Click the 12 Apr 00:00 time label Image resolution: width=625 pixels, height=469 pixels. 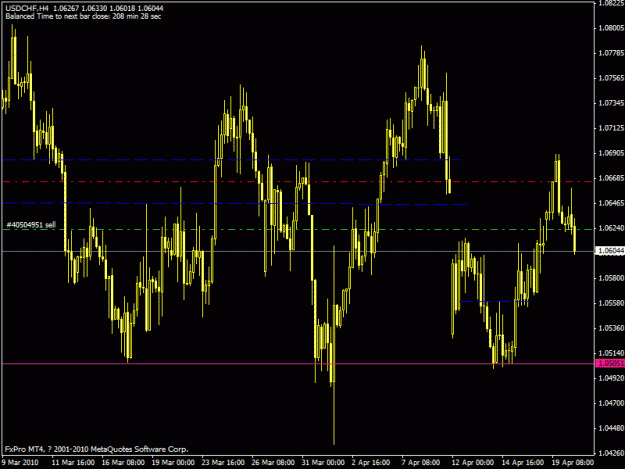pyautogui.click(x=473, y=463)
